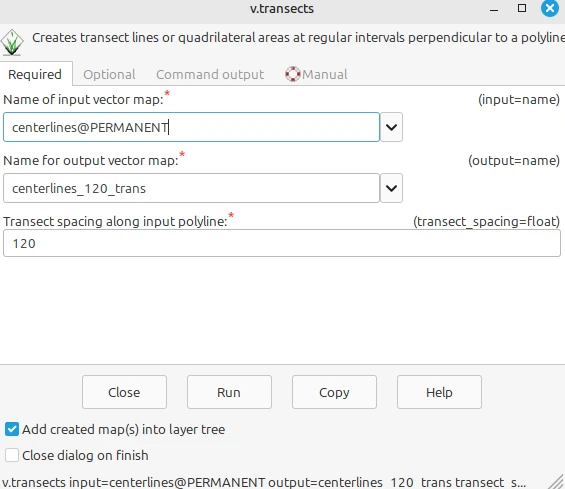This screenshot has height=489, width=565.
Task: Select the Required tab
Action: pos(35,74)
